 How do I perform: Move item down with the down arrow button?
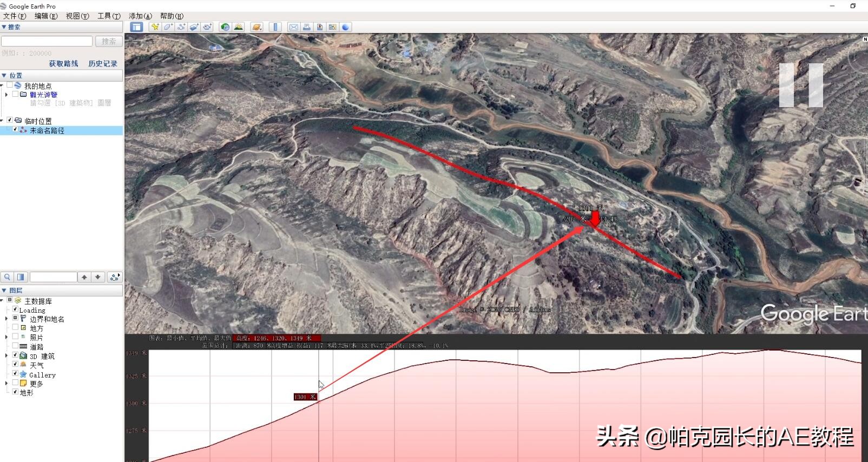[x=98, y=277]
